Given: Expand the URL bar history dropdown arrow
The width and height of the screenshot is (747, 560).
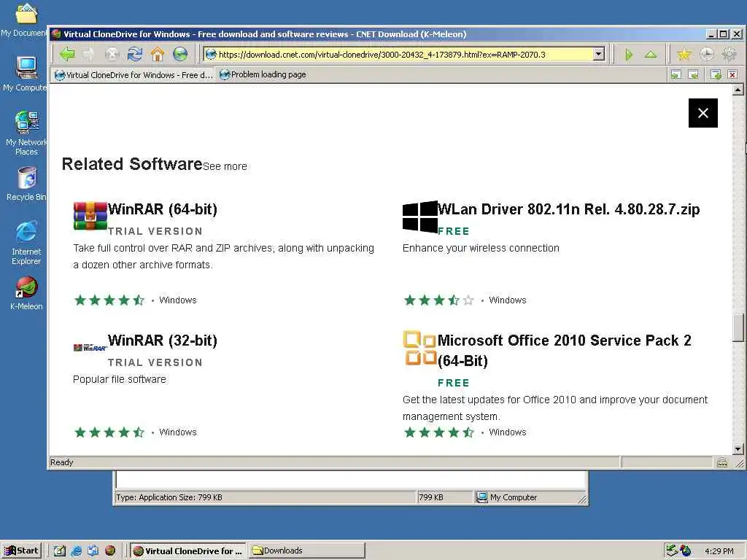Looking at the screenshot, I should tap(599, 54).
